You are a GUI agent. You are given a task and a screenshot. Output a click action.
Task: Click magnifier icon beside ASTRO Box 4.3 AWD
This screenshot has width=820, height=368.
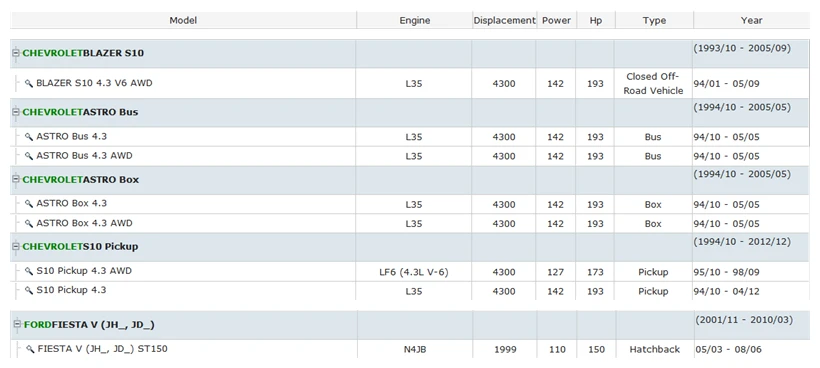tap(29, 223)
